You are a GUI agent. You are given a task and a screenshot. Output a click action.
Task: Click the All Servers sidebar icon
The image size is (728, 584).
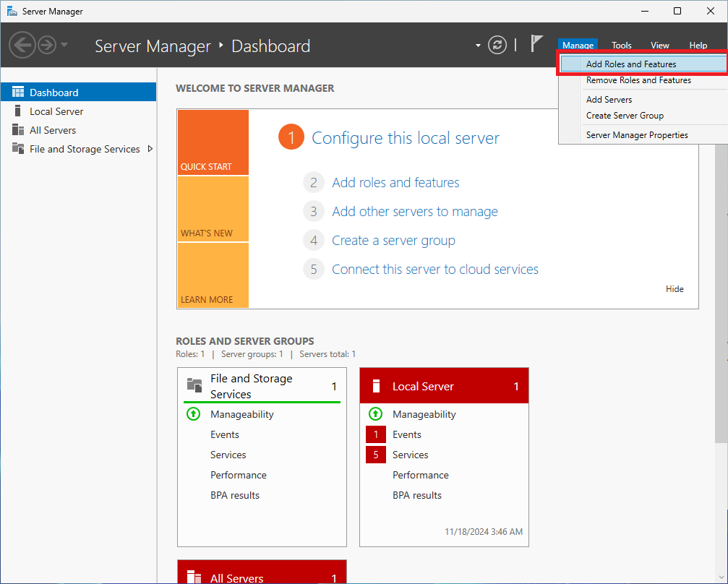coord(18,130)
